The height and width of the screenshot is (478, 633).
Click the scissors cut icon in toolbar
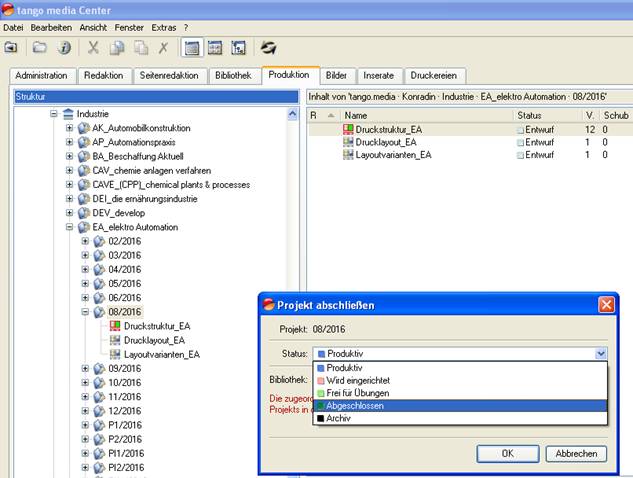coord(93,47)
